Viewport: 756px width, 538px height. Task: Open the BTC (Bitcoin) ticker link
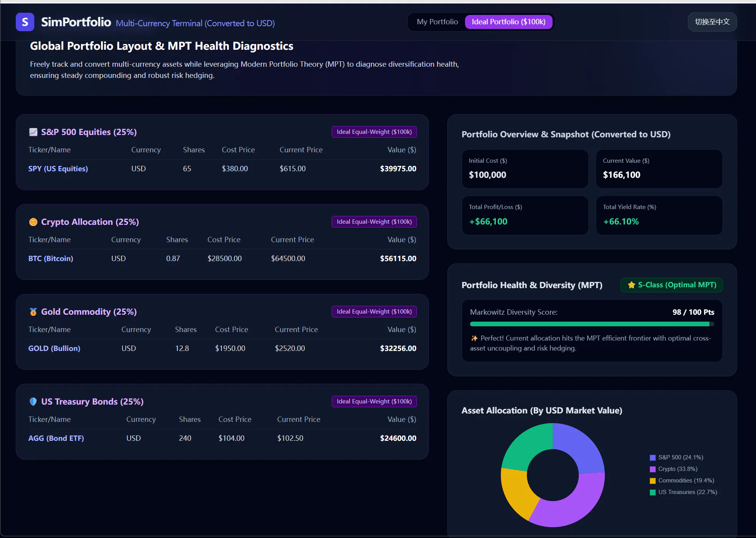click(x=50, y=258)
